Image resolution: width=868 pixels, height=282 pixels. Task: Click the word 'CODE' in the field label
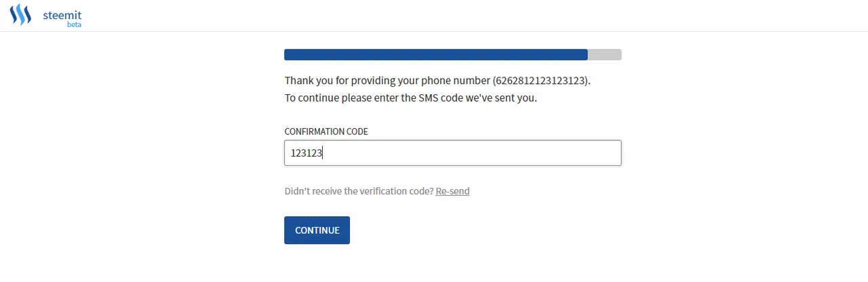tap(357, 132)
